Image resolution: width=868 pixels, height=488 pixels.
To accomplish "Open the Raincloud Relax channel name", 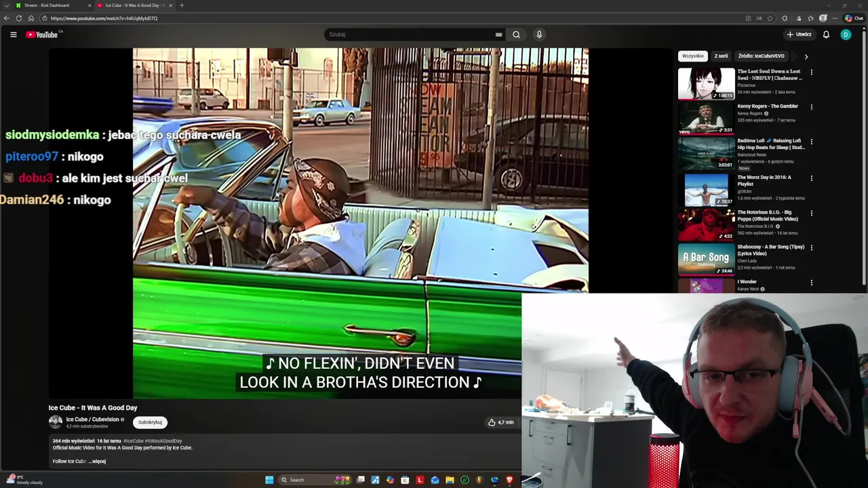I will [x=752, y=155].
